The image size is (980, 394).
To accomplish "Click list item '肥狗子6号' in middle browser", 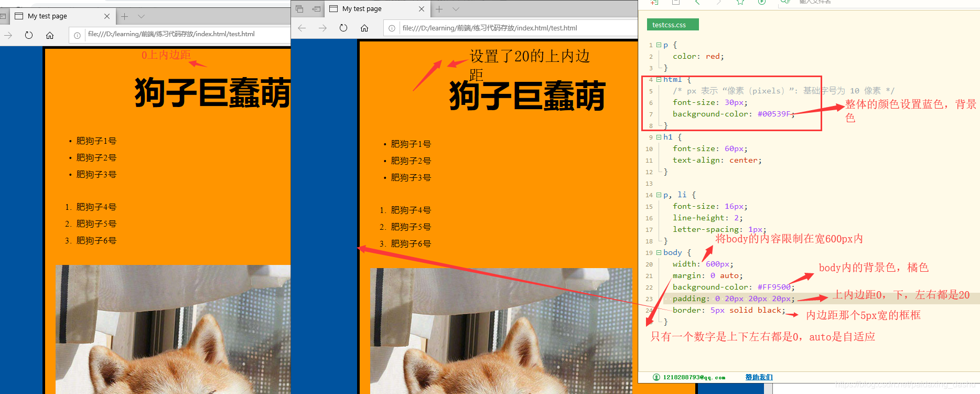I will point(411,244).
